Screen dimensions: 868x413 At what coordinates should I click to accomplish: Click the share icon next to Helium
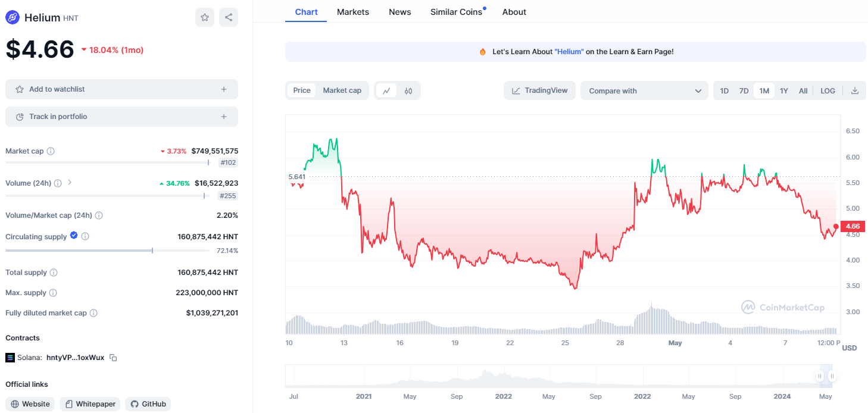coord(229,17)
